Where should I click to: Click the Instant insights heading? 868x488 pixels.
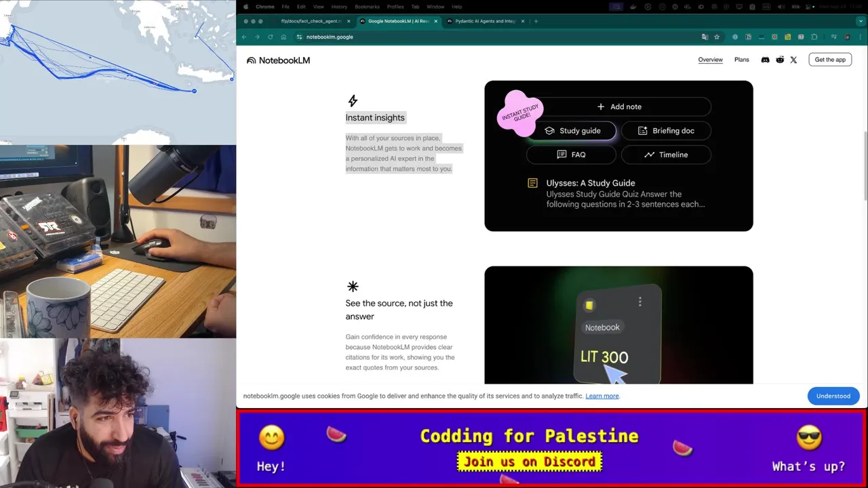click(x=375, y=117)
